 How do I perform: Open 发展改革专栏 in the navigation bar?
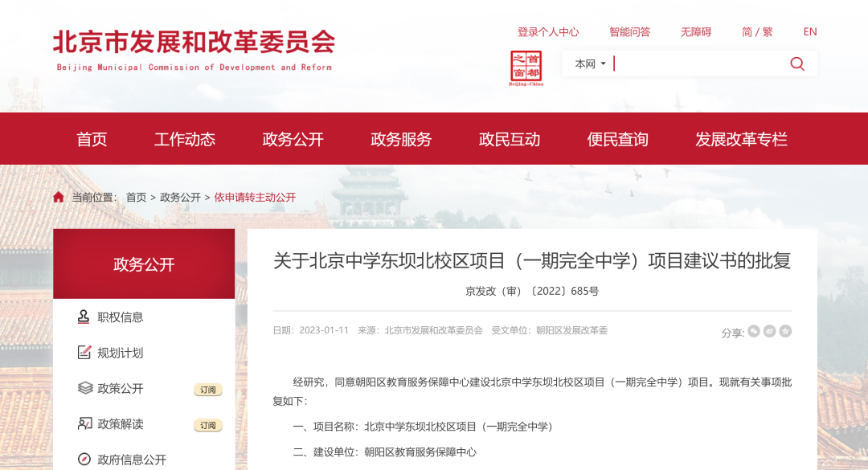(x=741, y=139)
